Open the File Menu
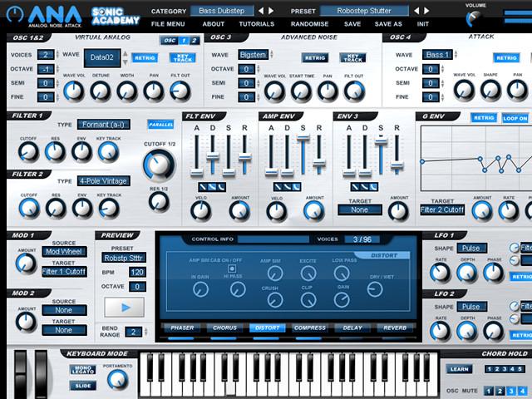The height and width of the screenshot is (399, 532). click(168, 24)
